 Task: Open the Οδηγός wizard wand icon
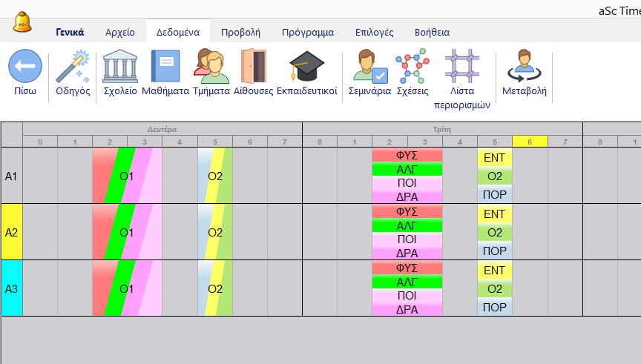pos(73,67)
